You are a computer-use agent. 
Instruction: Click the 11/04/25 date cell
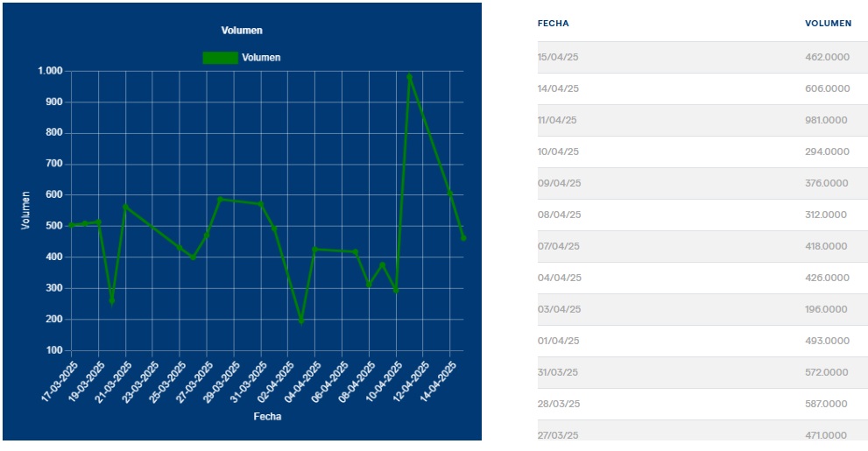tap(559, 120)
